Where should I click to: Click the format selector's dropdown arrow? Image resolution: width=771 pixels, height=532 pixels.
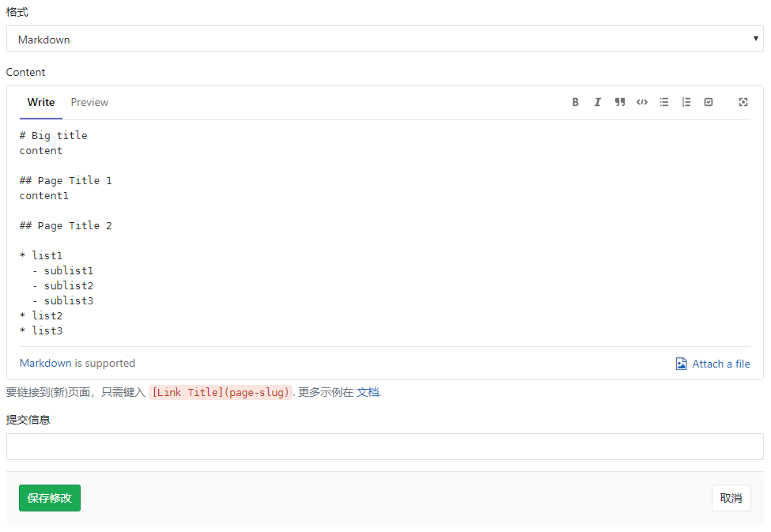(756, 38)
